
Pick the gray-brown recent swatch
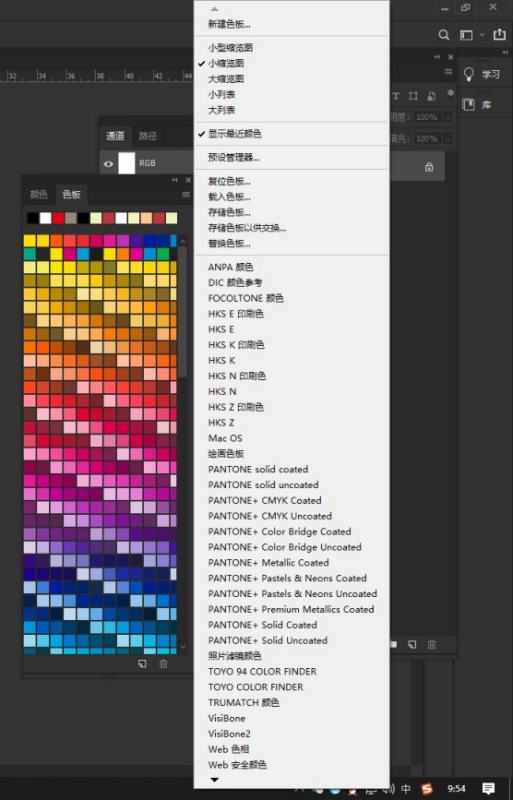[71, 218]
